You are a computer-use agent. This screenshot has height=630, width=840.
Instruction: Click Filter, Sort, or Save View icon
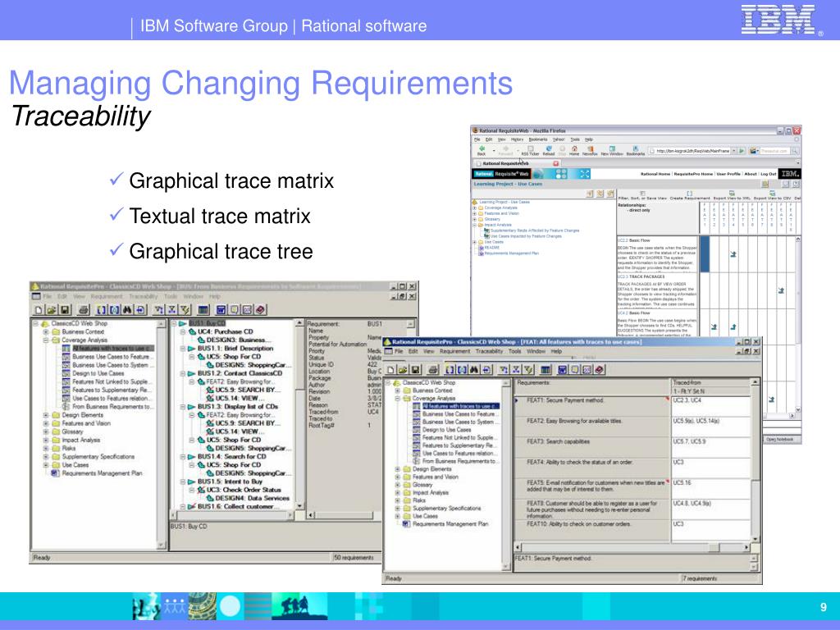coord(642,195)
